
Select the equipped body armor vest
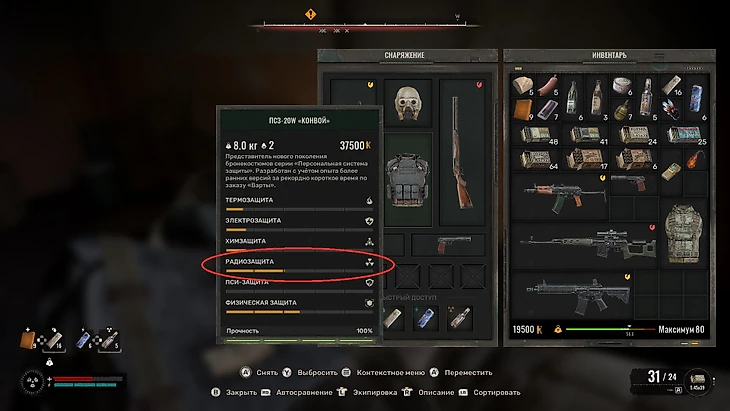coord(408,180)
